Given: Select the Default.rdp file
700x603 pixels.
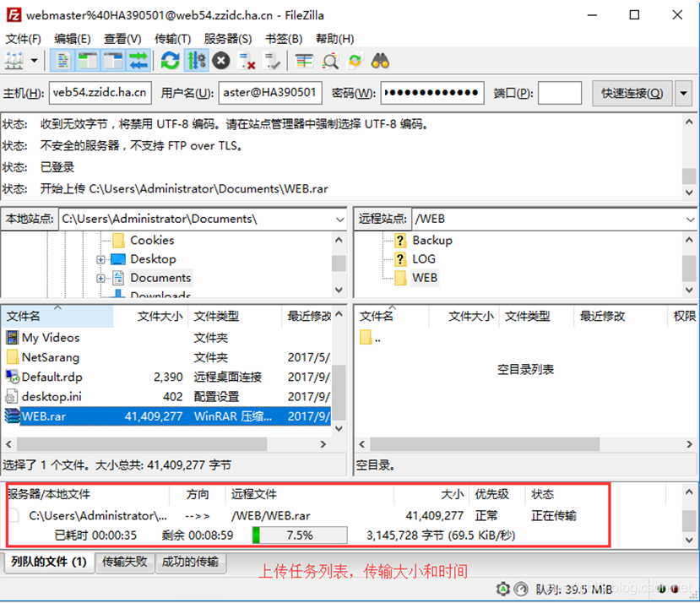Looking at the screenshot, I should click(x=166, y=377).
